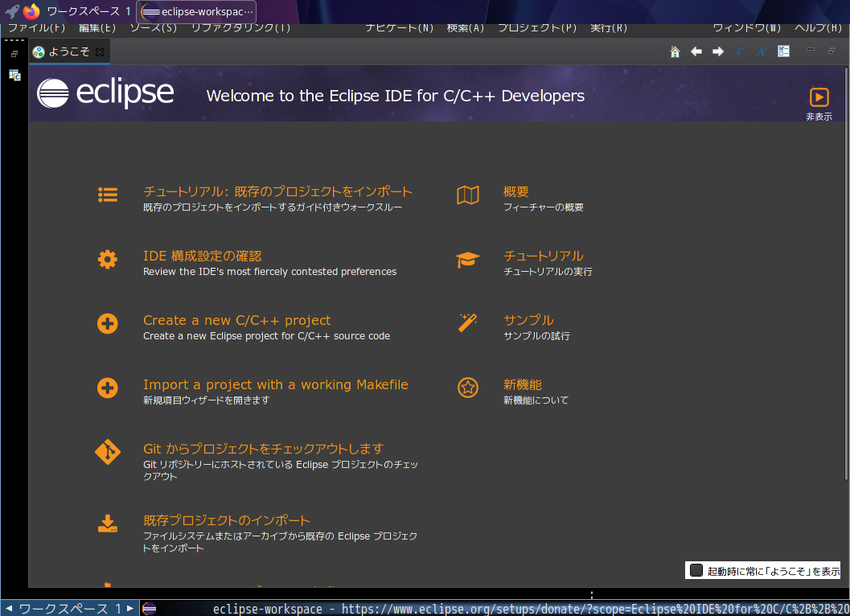Click 'Create a new Eclipse project for C/C++ source code' text
Screen dimensions: 850x616
(266, 336)
